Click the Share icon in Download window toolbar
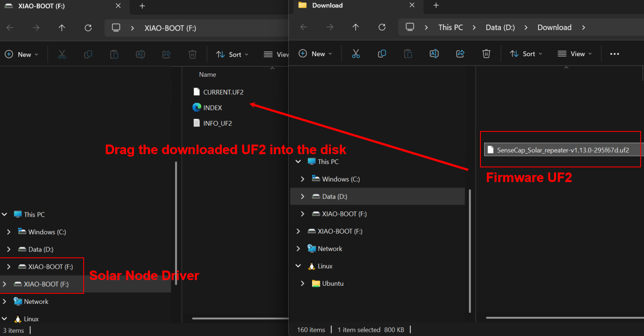The width and height of the screenshot is (644, 336). click(x=460, y=54)
